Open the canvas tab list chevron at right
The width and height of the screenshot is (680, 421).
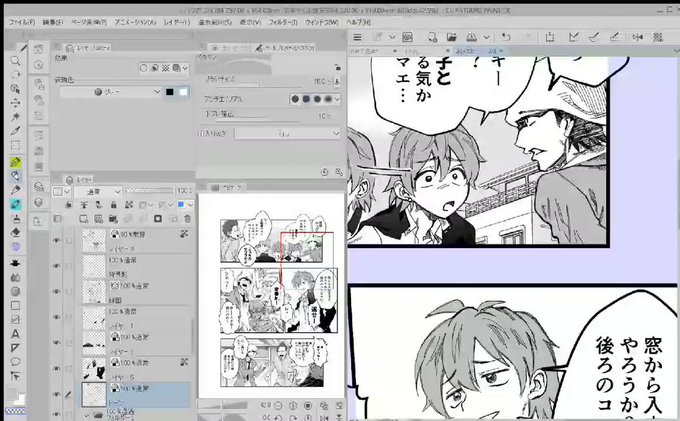pos(676,51)
